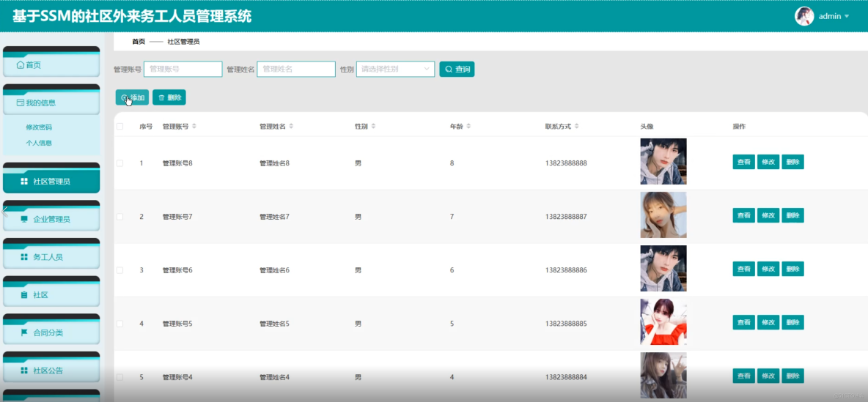868x402 pixels.
Task: Open avatar thumbnail in 管理账号4 row
Action: click(x=663, y=376)
